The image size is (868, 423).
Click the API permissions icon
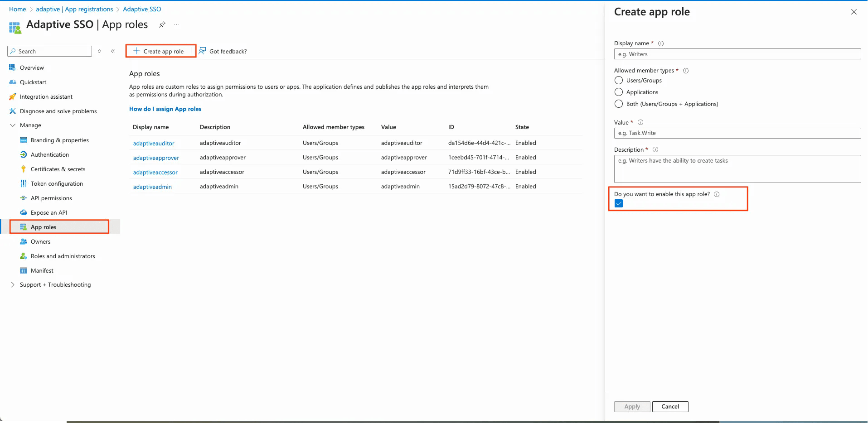[x=24, y=198]
